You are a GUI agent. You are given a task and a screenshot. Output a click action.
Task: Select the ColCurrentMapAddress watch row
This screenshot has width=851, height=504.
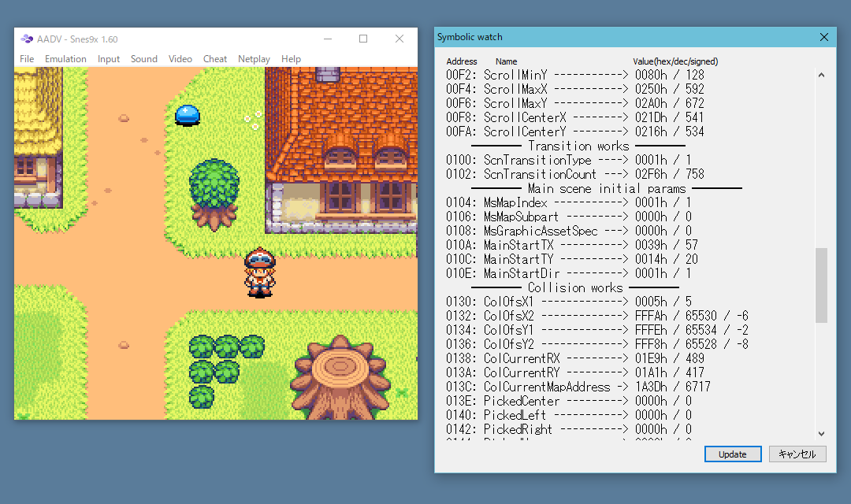(578, 387)
